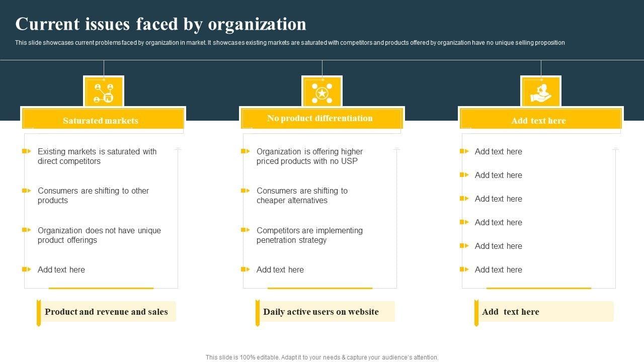Select 'Consumers are shifting to other products'
The image size is (644, 362).
pos(94,196)
